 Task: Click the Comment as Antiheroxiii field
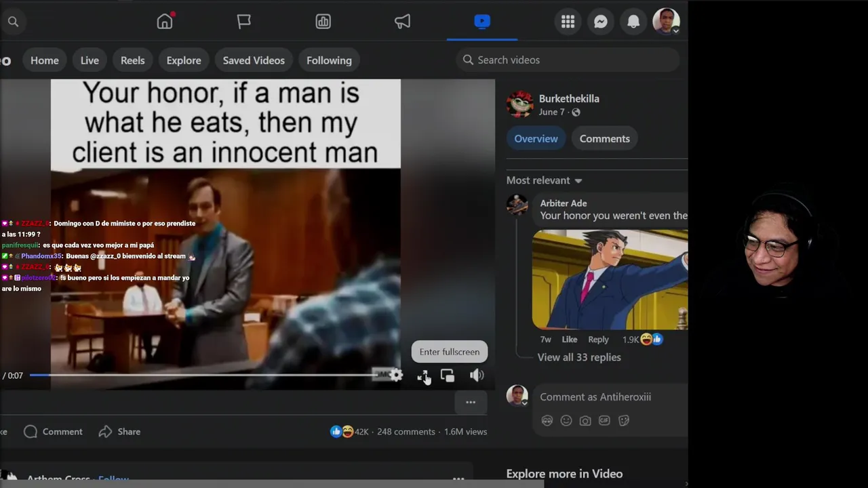pyautogui.click(x=610, y=397)
